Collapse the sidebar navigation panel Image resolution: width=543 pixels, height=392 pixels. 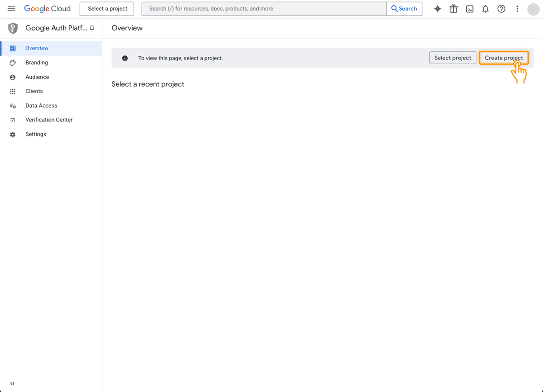tap(12, 383)
